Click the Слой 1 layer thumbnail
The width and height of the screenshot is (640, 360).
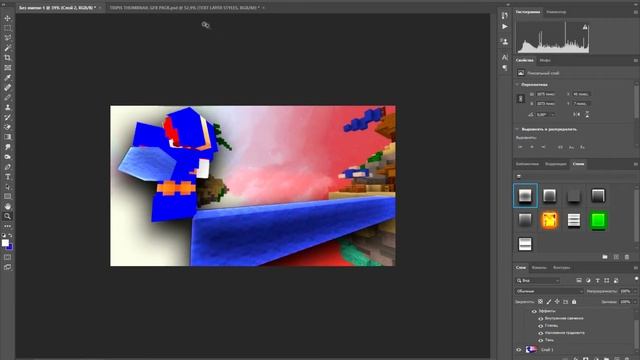[531, 349]
